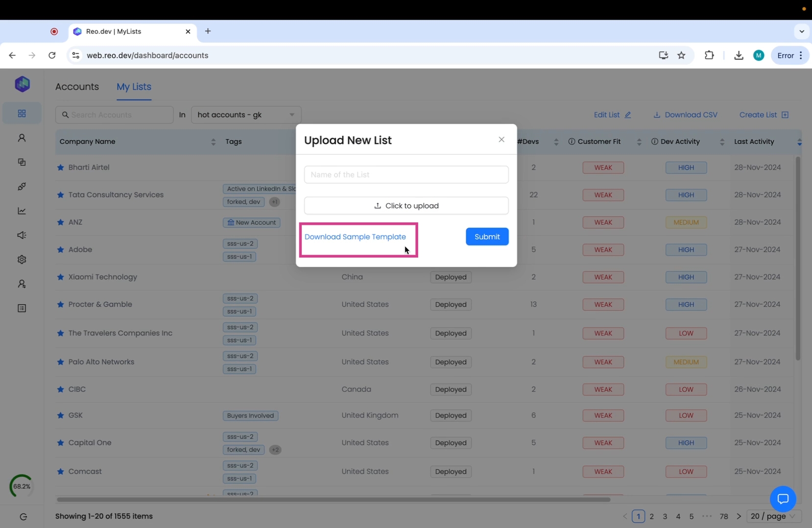Close the Upload New List dialog

(501, 140)
